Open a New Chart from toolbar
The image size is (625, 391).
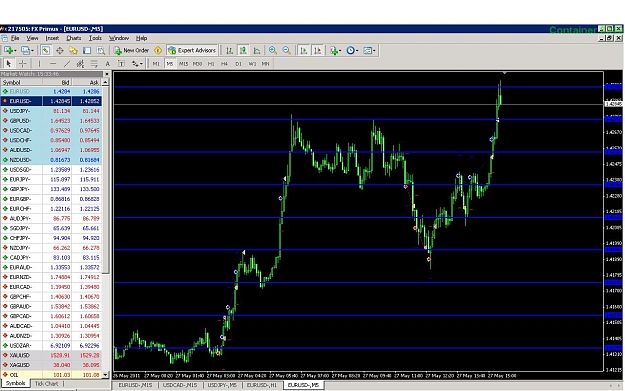point(8,50)
